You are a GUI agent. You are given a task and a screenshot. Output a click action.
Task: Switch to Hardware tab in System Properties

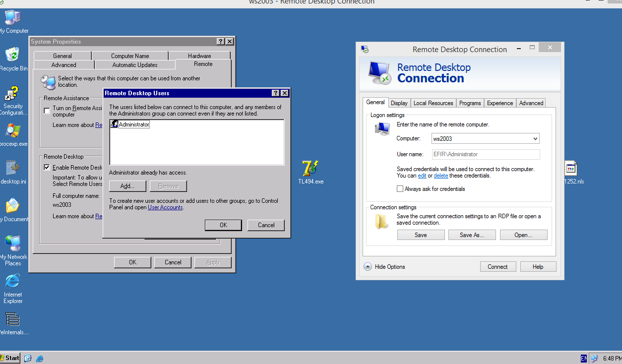point(199,56)
